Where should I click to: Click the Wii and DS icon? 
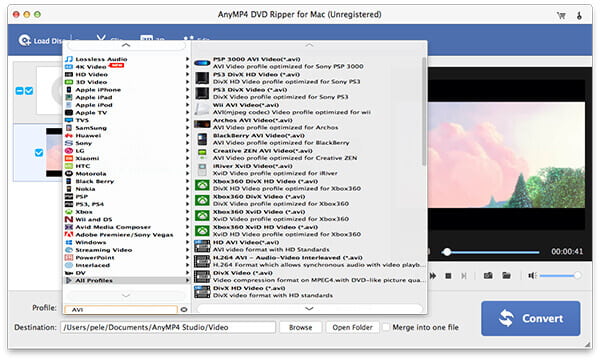(69, 219)
